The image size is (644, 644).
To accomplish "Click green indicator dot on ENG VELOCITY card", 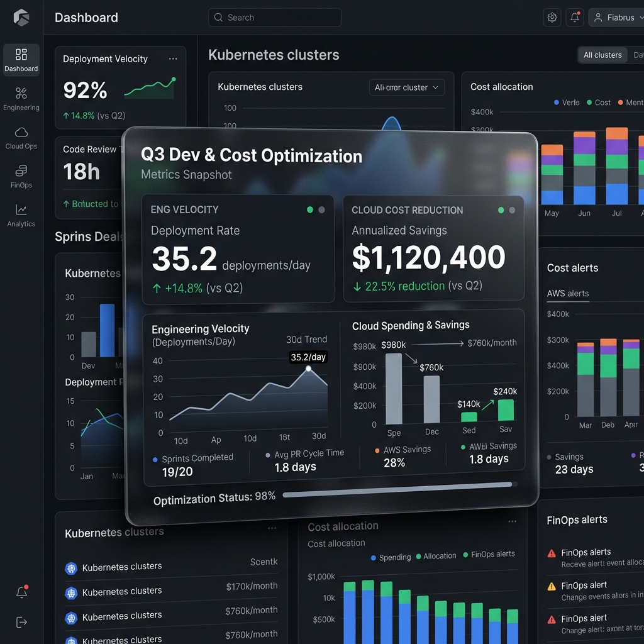I will point(310,210).
